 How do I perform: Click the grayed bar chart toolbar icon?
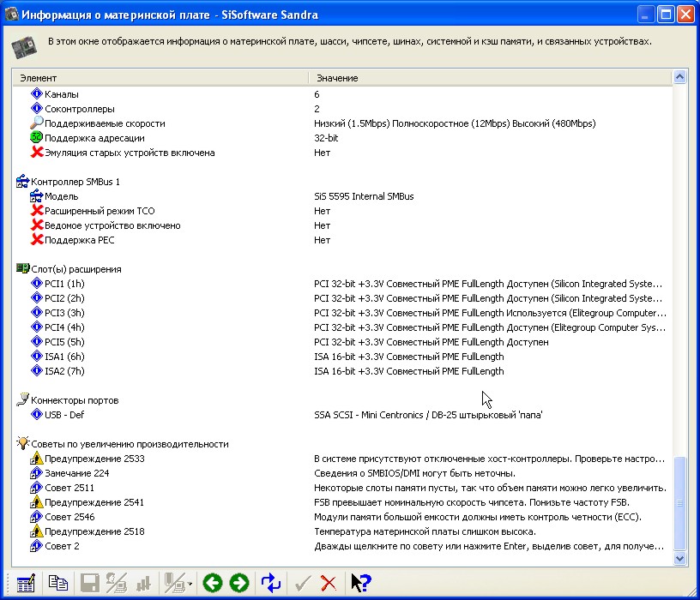(143, 583)
